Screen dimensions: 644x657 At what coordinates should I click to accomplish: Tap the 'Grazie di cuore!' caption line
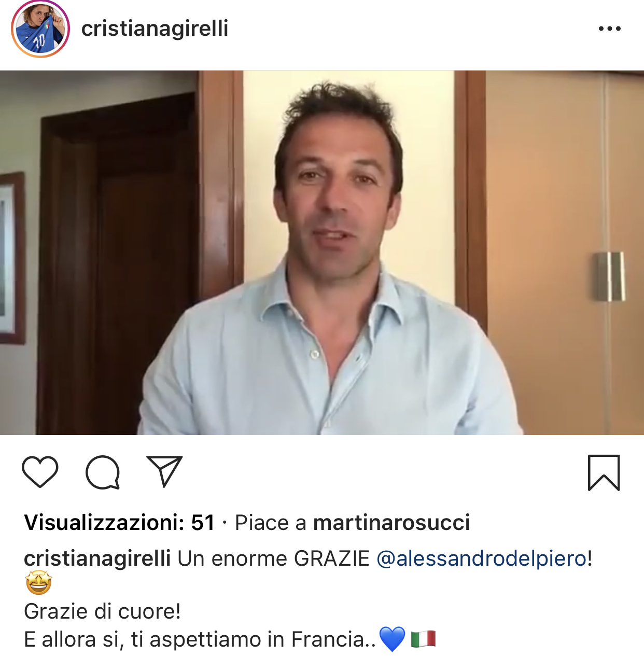point(102,611)
